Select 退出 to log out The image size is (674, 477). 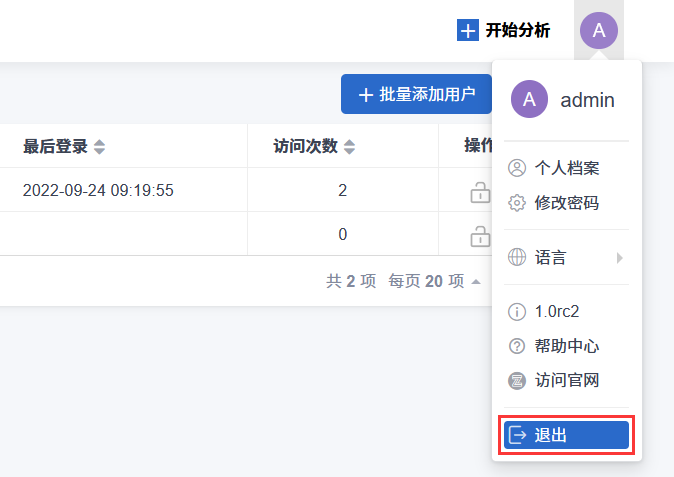566,435
